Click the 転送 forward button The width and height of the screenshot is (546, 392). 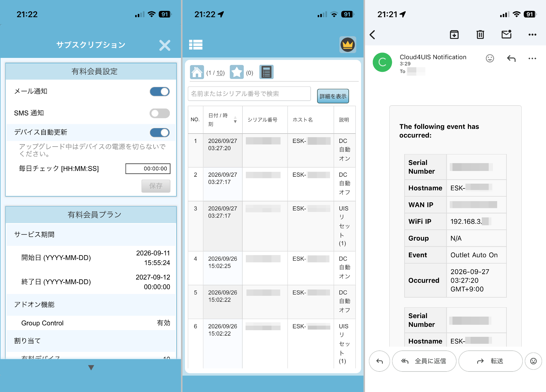[x=490, y=361]
